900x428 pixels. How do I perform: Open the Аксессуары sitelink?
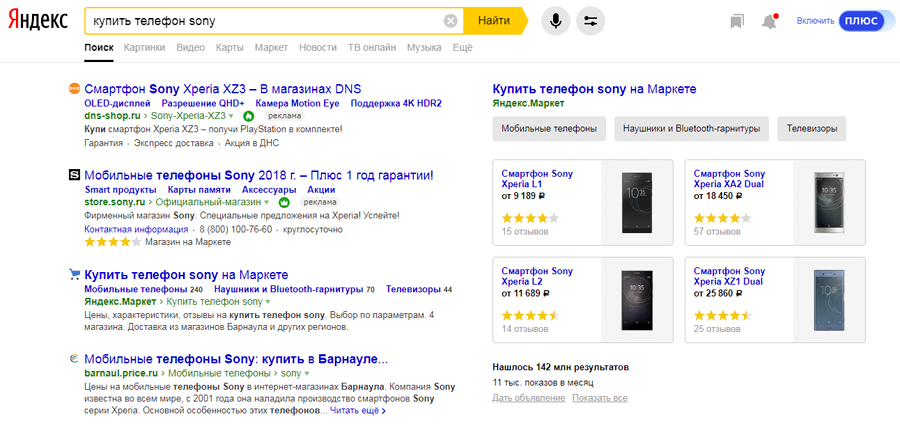coord(269,189)
